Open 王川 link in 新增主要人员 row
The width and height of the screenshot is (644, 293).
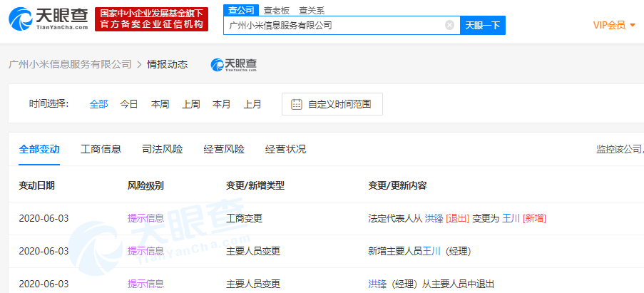click(x=431, y=251)
